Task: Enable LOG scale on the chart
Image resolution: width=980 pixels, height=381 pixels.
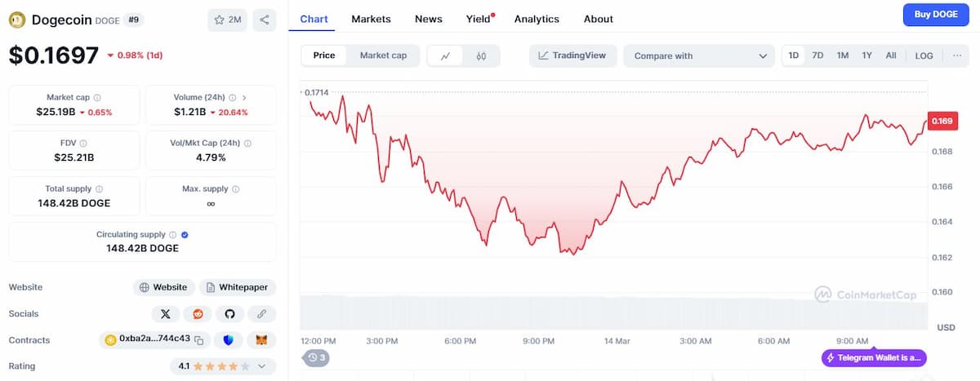Action: pyautogui.click(x=924, y=55)
